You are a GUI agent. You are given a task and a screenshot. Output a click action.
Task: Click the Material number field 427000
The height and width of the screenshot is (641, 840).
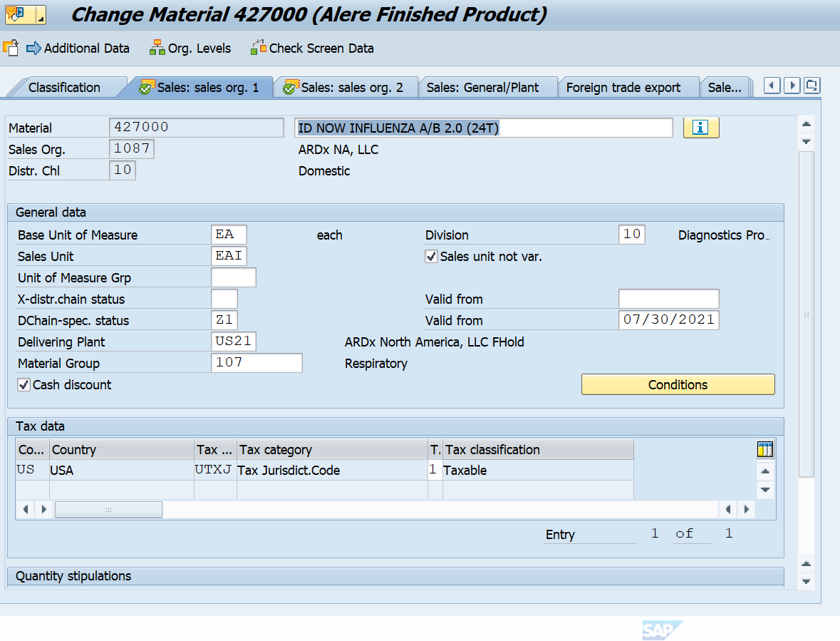[196, 128]
